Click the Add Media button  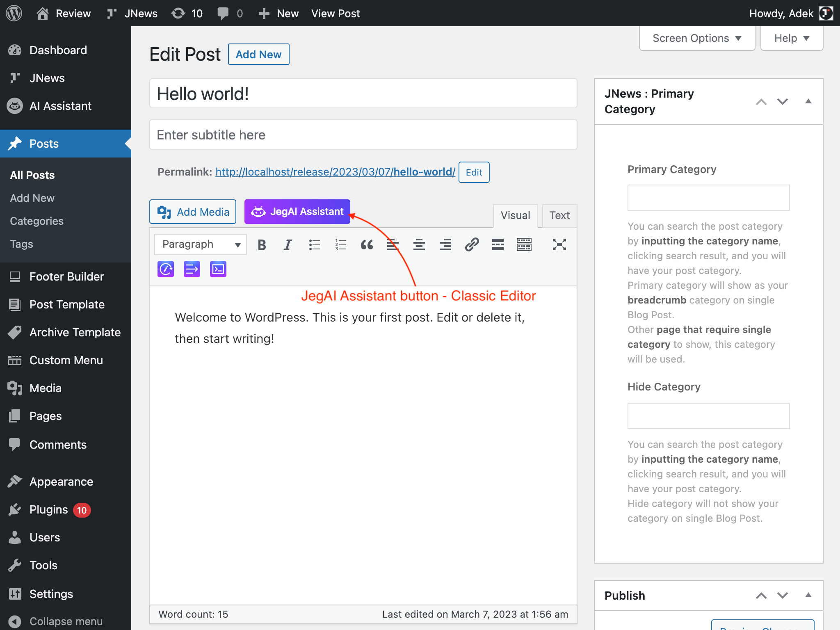(193, 212)
